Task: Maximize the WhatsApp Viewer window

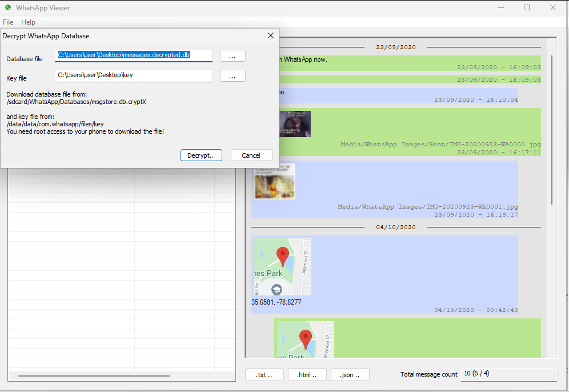Action: [x=527, y=7]
